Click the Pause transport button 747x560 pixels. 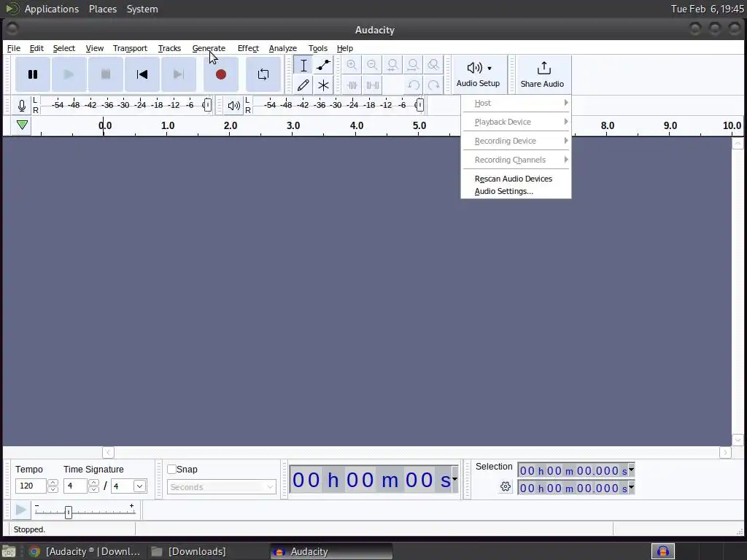click(32, 74)
